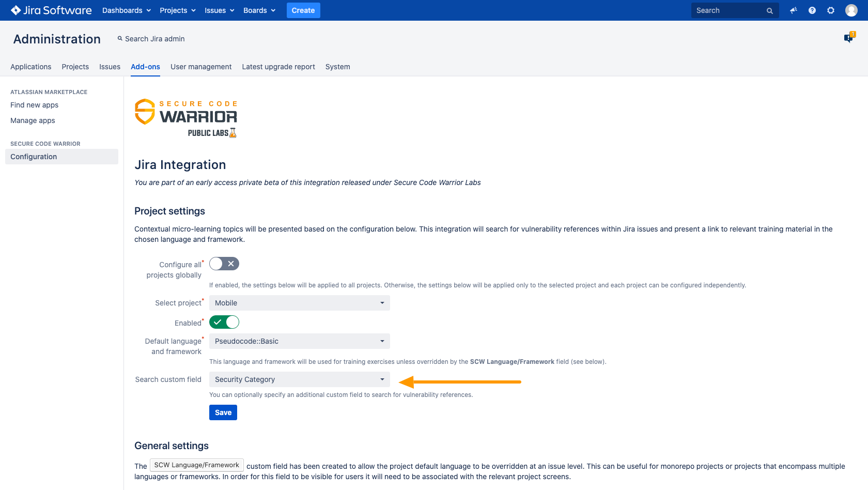
Task: Switch to the System tab
Action: coord(338,67)
